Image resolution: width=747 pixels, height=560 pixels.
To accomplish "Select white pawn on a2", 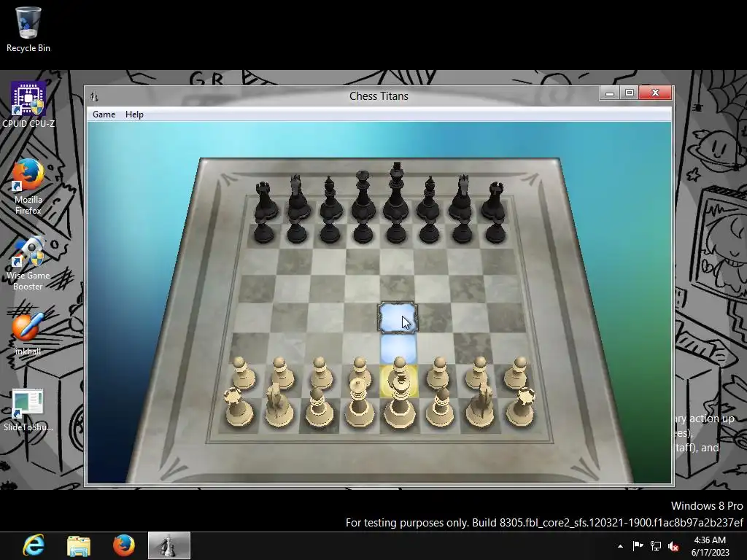I will (243, 374).
